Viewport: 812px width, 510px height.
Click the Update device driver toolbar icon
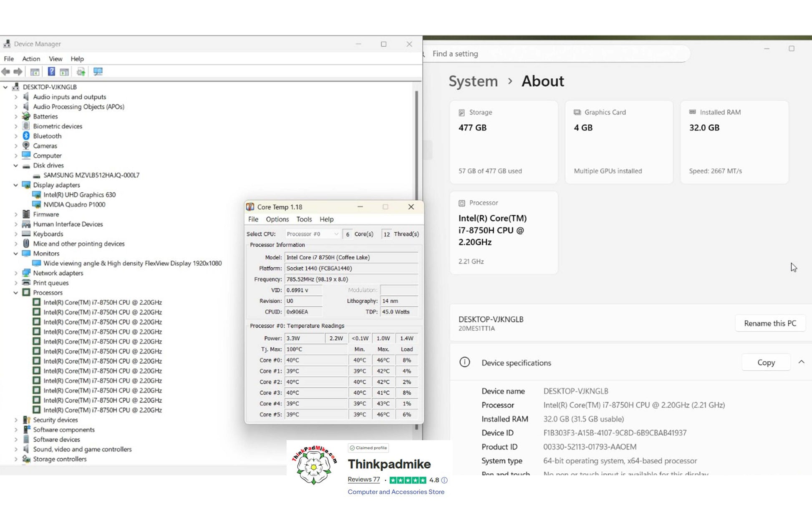[x=81, y=72]
